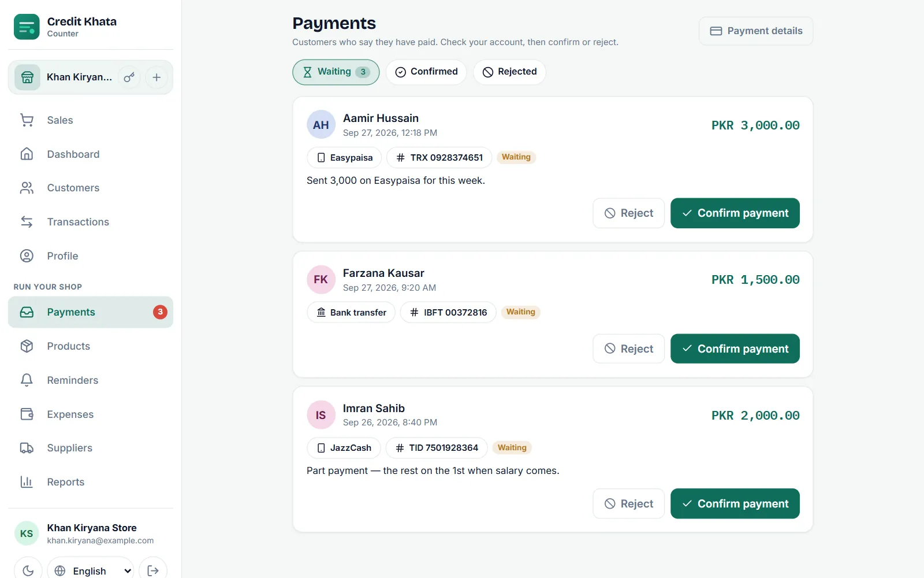Click TID 7501928364 reference chip

pos(437,448)
